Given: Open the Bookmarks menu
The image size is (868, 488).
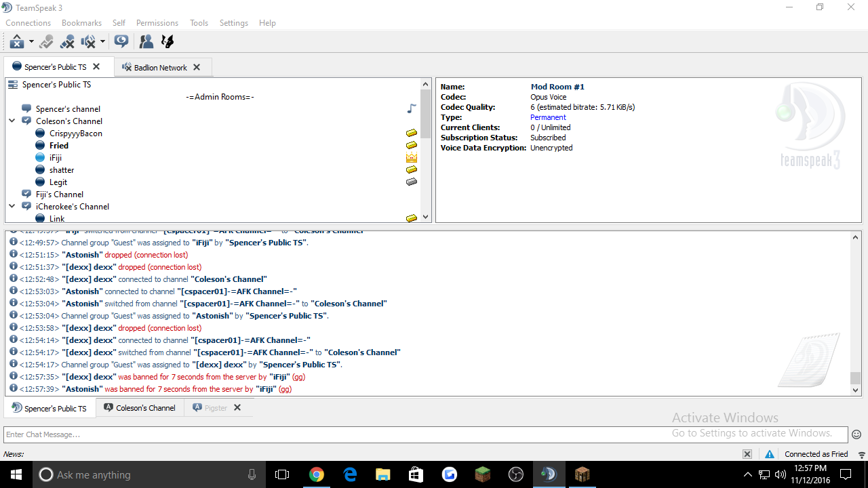Looking at the screenshot, I should [x=81, y=23].
